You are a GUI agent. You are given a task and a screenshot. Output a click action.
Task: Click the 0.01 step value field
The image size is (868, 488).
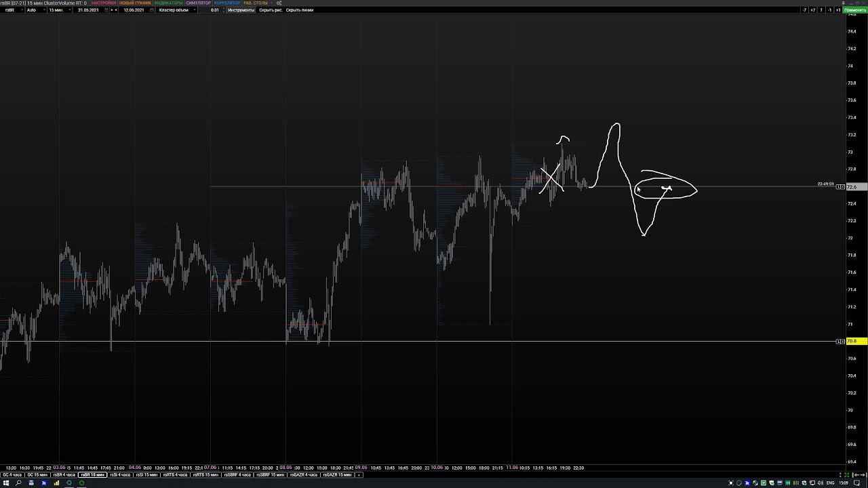click(214, 10)
